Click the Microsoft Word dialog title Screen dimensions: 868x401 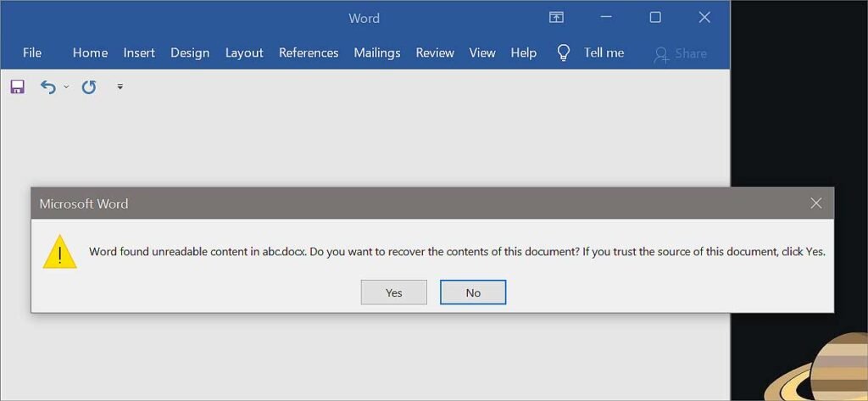84,203
